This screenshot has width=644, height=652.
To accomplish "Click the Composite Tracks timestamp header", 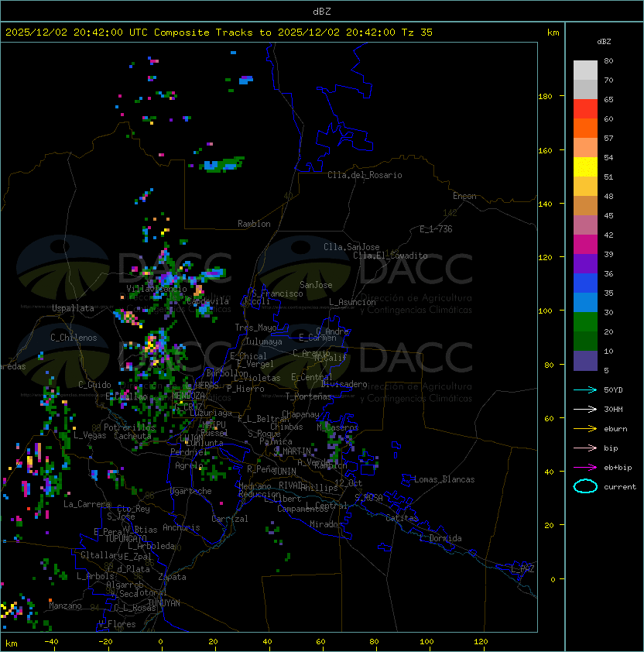I will click(219, 33).
